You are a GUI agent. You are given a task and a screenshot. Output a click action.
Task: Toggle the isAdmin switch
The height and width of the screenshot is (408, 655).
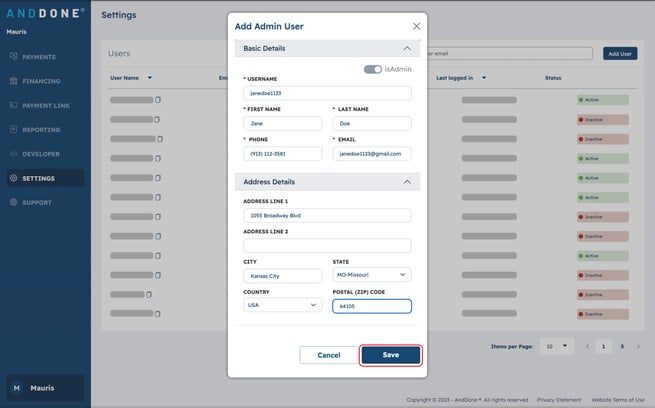[x=373, y=69]
